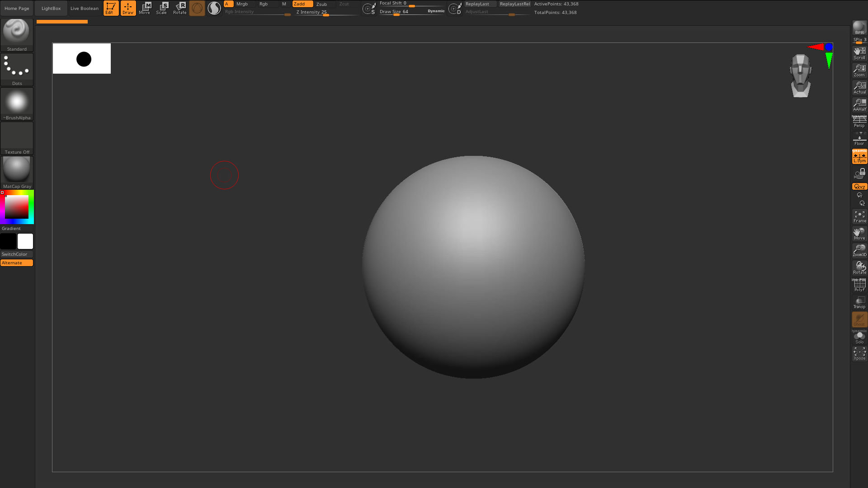The image size is (868, 488).
Task: Open the Dots stroke type picker
Action: click(17, 69)
